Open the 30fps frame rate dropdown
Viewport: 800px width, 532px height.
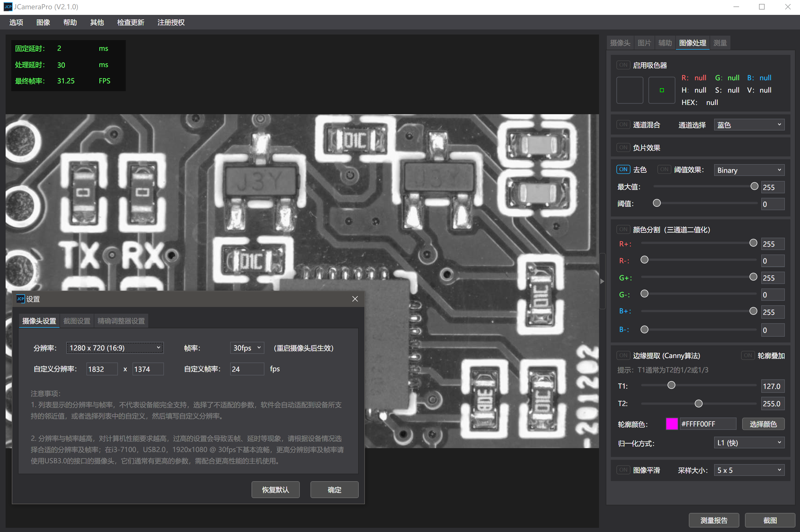click(x=247, y=348)
